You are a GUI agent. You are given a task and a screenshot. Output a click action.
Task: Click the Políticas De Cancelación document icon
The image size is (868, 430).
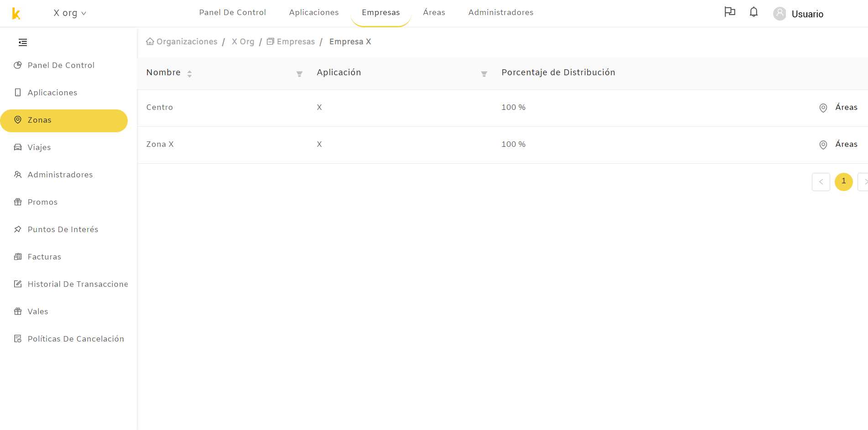(x=18, y=339)
